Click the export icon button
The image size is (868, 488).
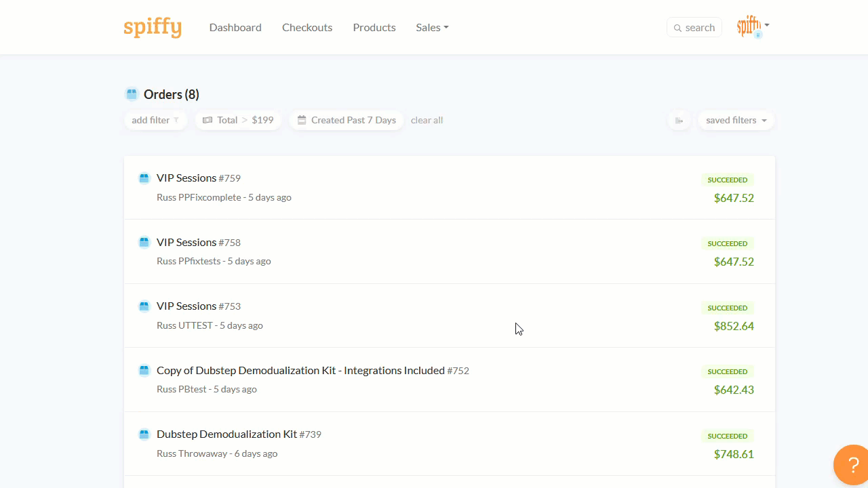point(679,121)
